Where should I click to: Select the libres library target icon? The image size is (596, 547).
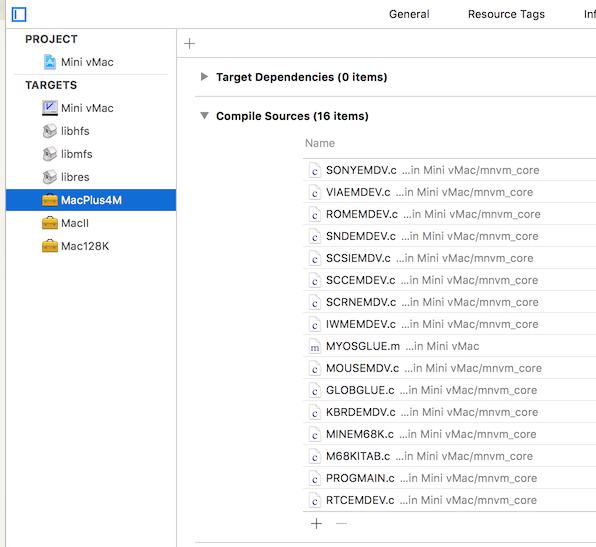50,177
